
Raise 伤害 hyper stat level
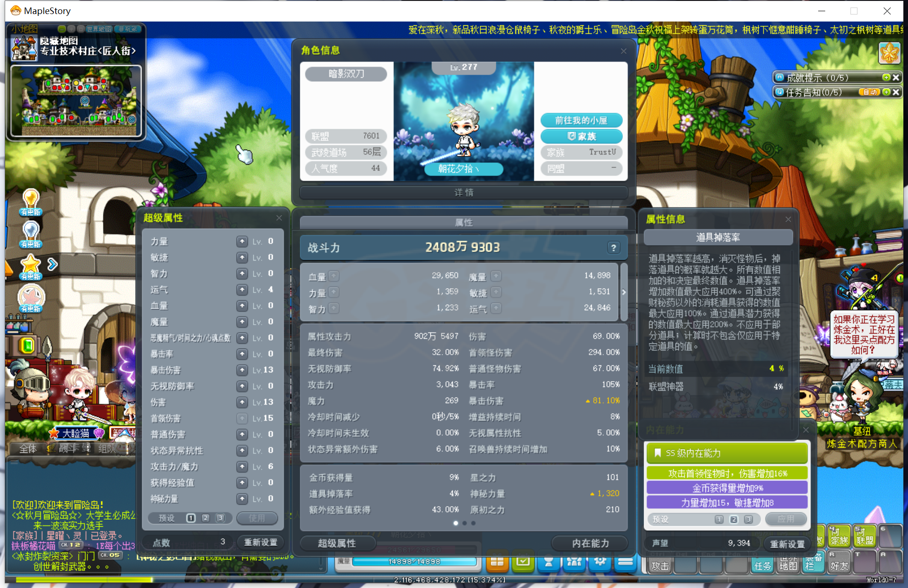pyautogui.click(x=242, y=402)
